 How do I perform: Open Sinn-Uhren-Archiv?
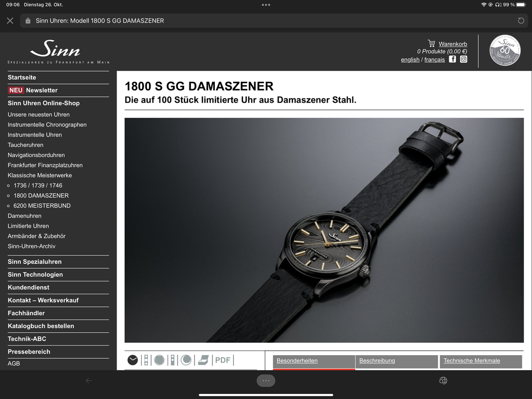click(x=31, y=246)
